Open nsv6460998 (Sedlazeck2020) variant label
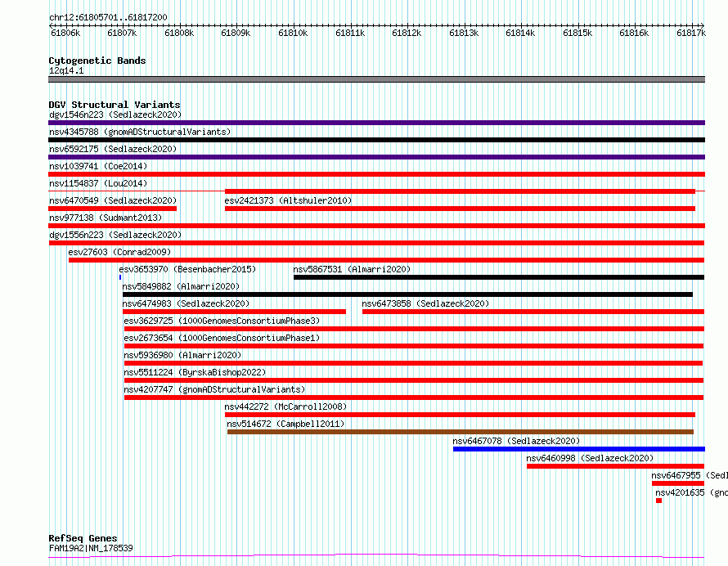 pyautogui.click(x=590, y=458)
